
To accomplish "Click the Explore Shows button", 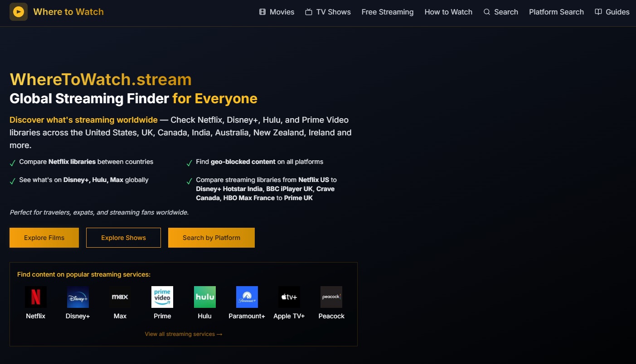I will (123, 238).
